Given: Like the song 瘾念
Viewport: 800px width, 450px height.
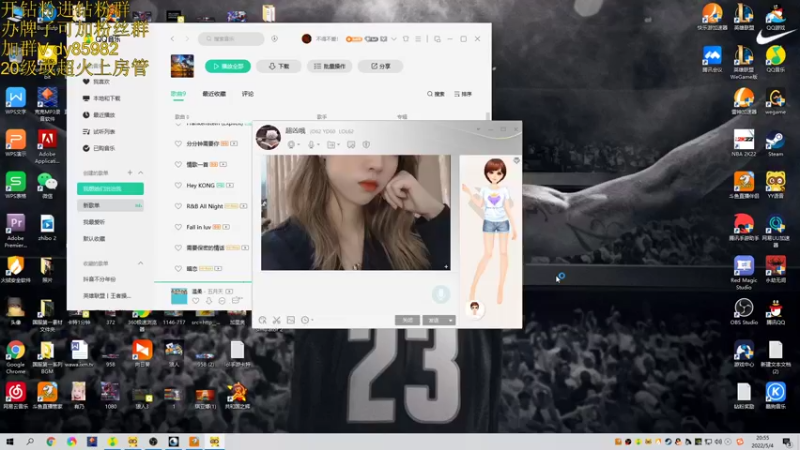Looking at the screenshot, I should pos(178,268).
